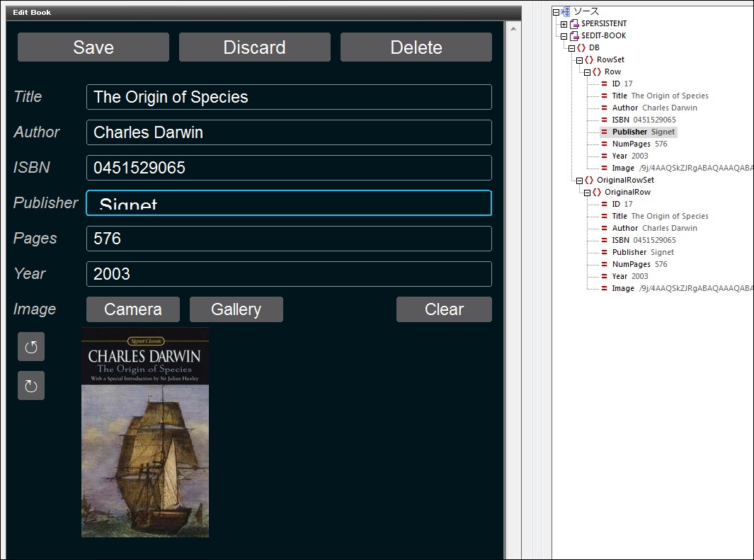Click the RowSet element braces icon

coord(589,59)
